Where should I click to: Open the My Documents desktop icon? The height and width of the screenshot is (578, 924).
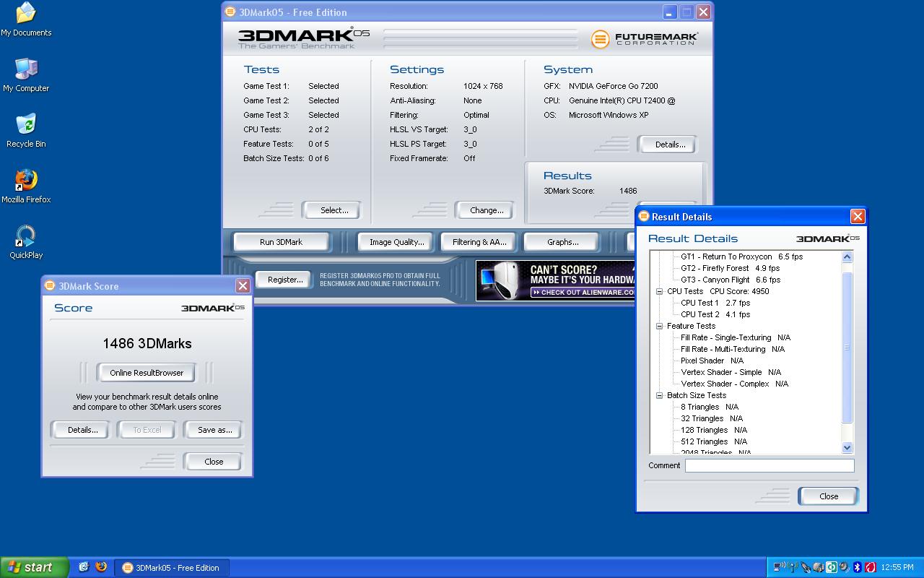tap(25, 20)
